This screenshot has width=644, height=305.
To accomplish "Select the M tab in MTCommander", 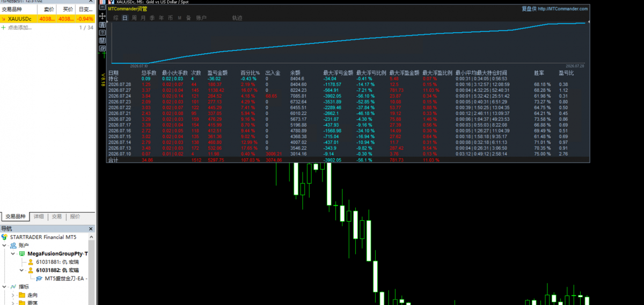I will pyautogui.click(x=179, y=18).
